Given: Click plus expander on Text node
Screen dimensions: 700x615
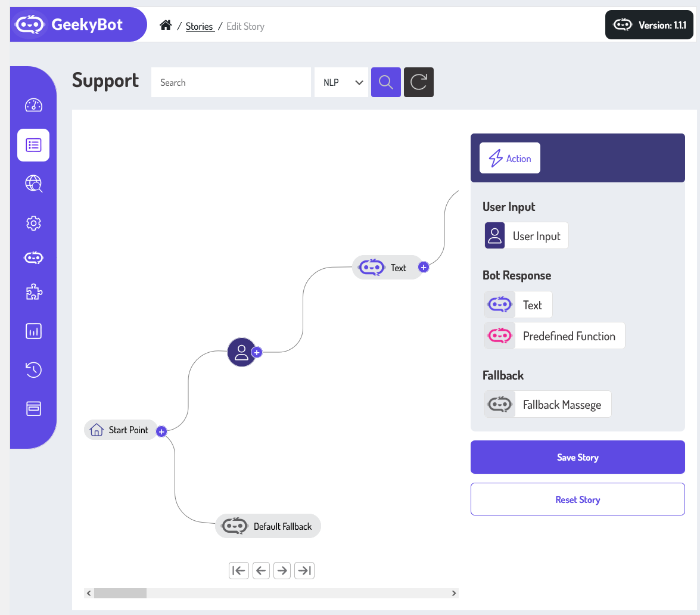Looking at the screenshot, I should (424, 268).
